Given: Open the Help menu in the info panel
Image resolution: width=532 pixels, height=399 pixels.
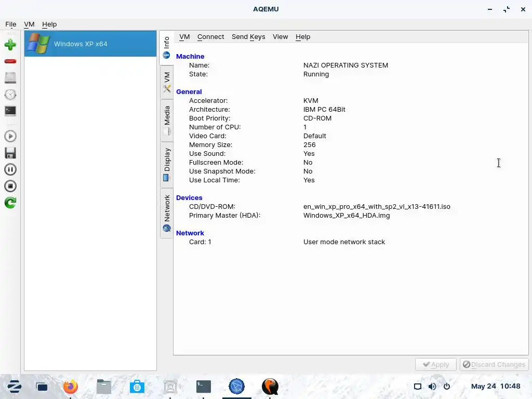Looking at the screenshot, I should (303, 37).
